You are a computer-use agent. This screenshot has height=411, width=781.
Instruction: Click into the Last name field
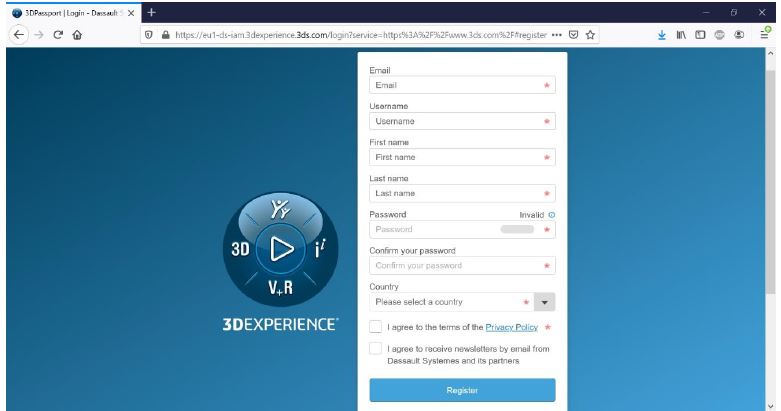(462, 193)
